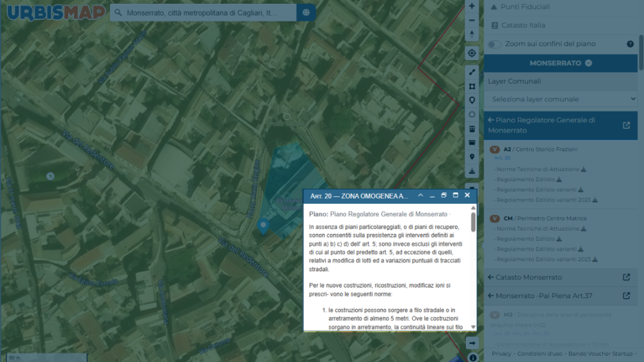Download Norme Tecniche di Attuazione for A2
Viewport: 644px width, 362px height.
click(x=583, y=169)
